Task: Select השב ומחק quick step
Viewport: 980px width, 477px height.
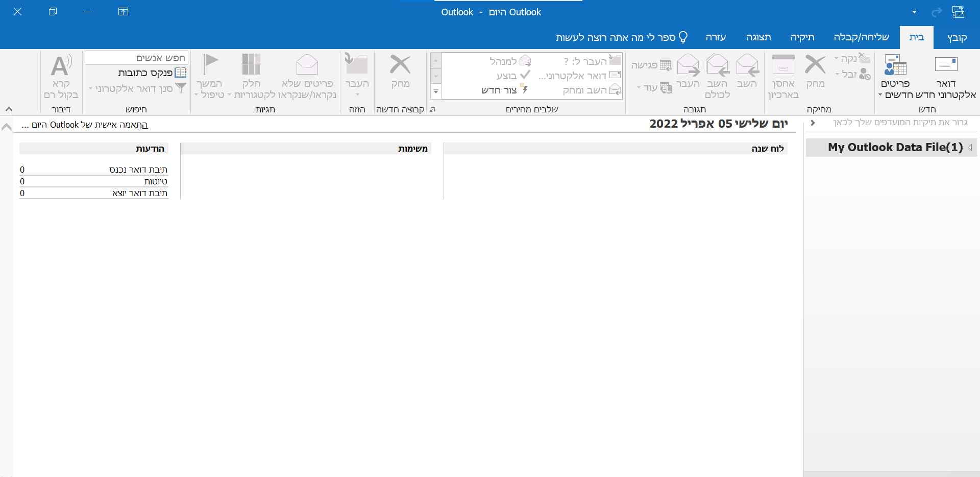Action: (x=592, y=90)
